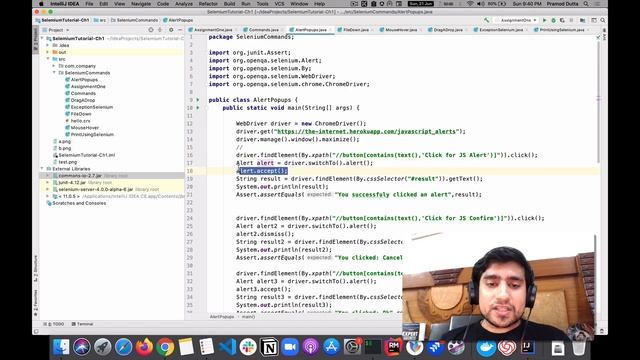
Task: Open Finder from the dock
Action: (x=61, y=347)
